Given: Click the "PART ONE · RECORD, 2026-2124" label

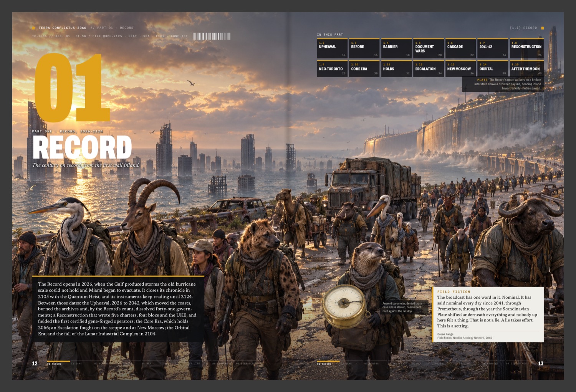Looking at the screenshot, I should (x=68, y=131).
